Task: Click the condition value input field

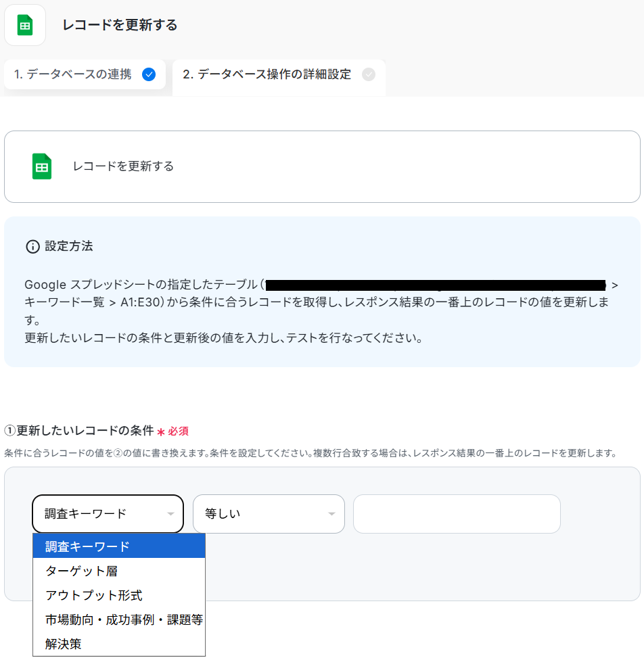Action: click(x=457, y=514)
